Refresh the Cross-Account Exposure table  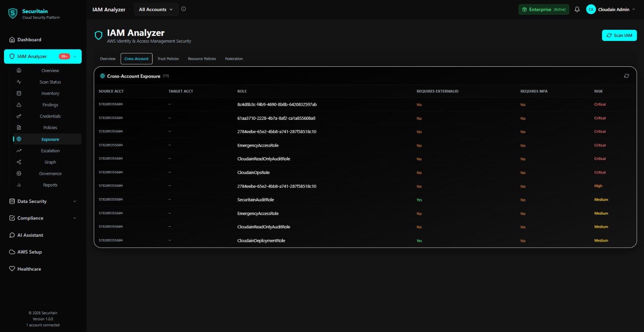pos(626,76)
